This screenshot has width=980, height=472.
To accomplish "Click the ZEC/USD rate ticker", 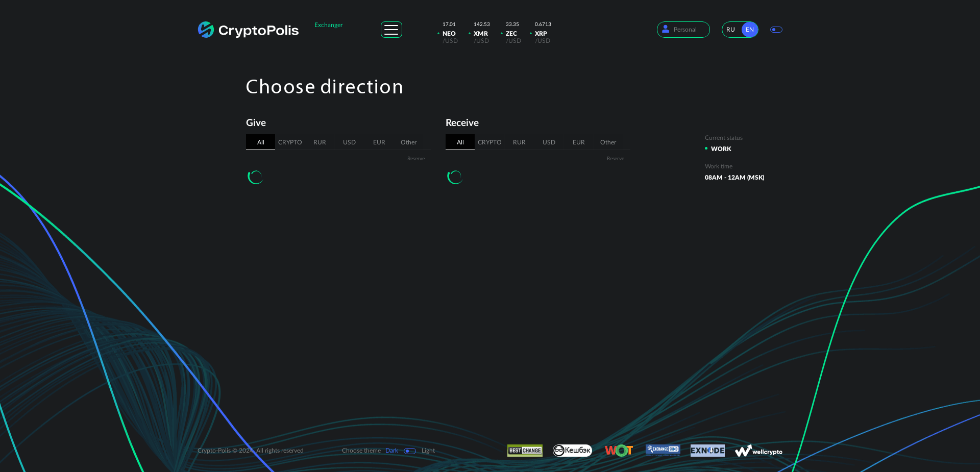I will 511,33.
